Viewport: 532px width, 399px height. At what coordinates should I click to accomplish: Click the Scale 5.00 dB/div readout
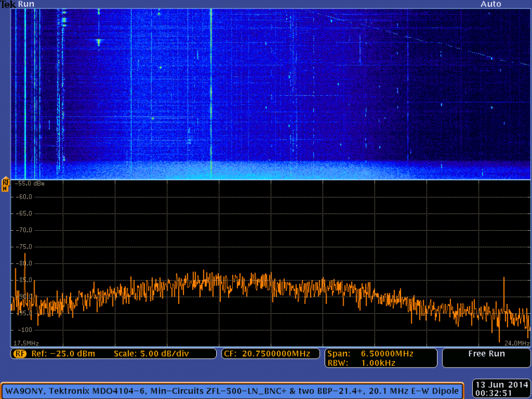pos(153,353)
